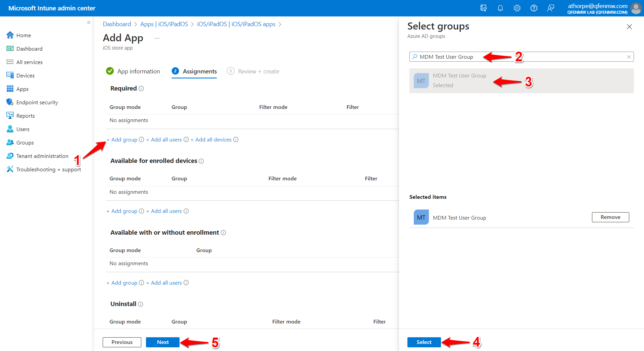The height and width of the screenshot is (351, 644).
Task: Open the notifications bell
Action: click(500, 8)
